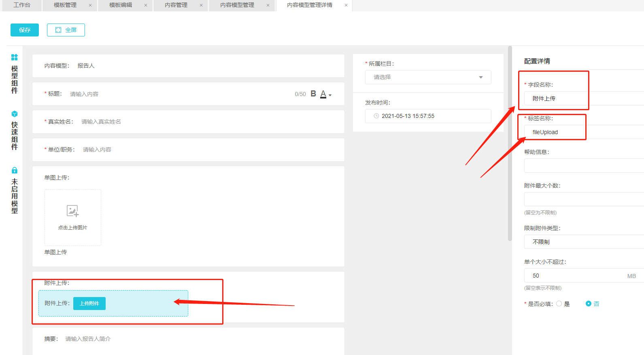Click the 字段名称 input field
This screenshot has height=355, width=644.
(584, 98)
